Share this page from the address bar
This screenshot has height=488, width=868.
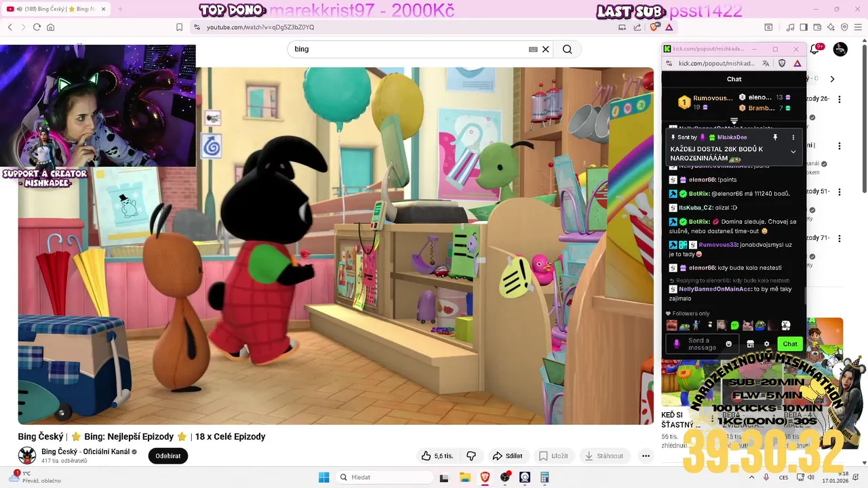(637, 27)
